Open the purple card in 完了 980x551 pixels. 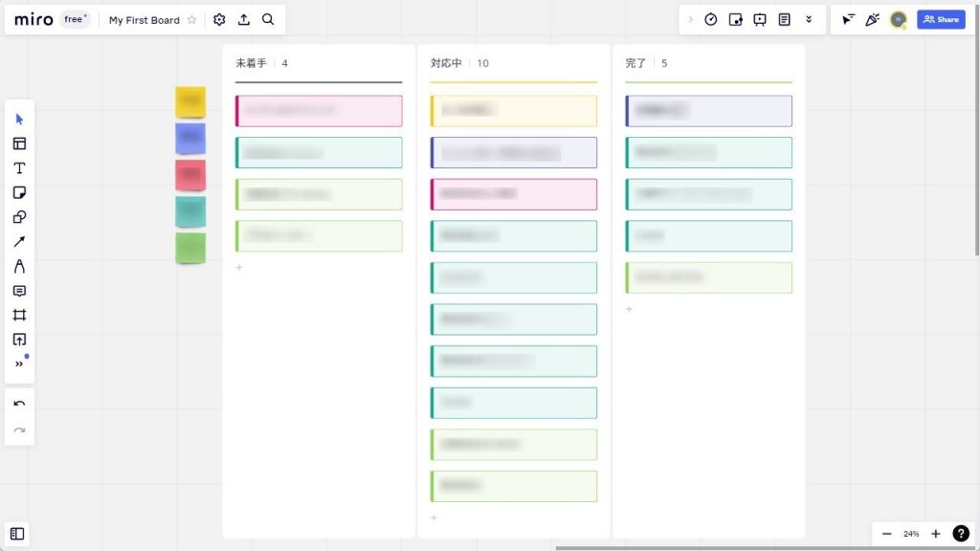click(709, 111)
